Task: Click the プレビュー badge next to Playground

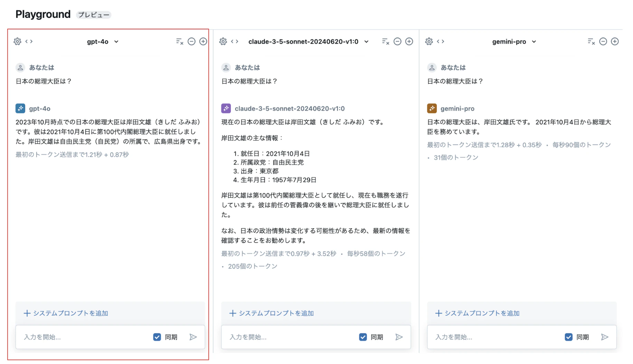Action: tap(94, 15)
